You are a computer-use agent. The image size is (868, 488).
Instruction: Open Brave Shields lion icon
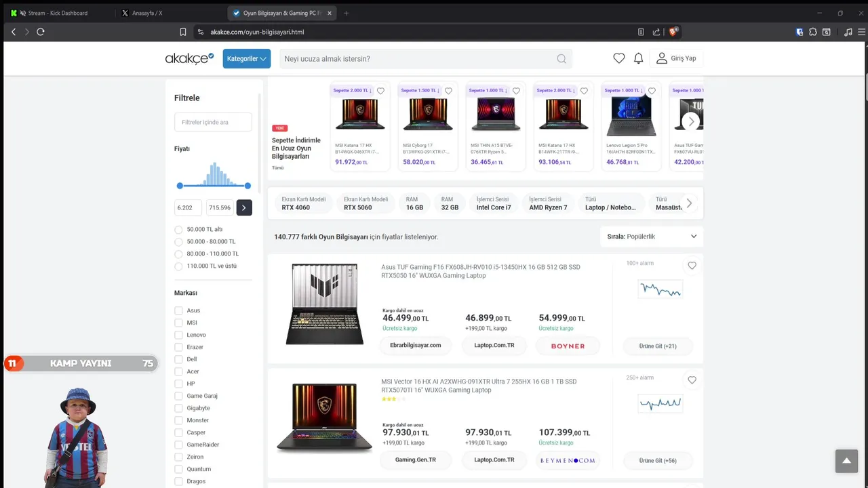click(674, 31)
